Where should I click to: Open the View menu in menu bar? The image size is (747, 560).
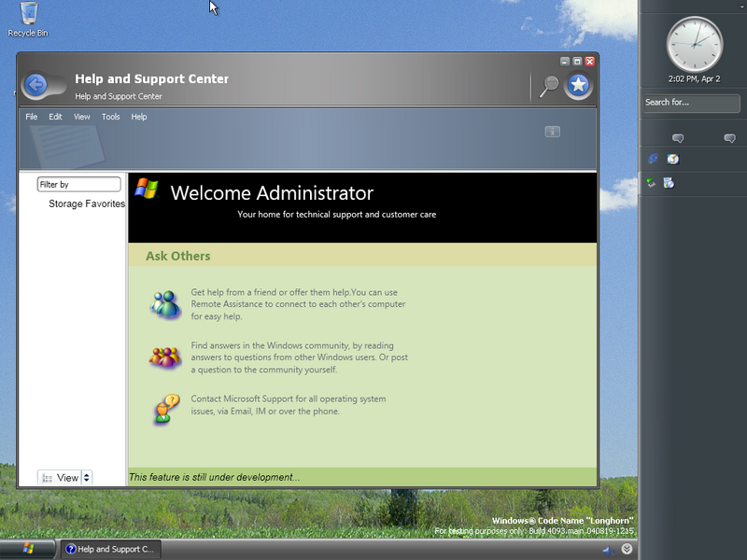(x=82, y=117)
